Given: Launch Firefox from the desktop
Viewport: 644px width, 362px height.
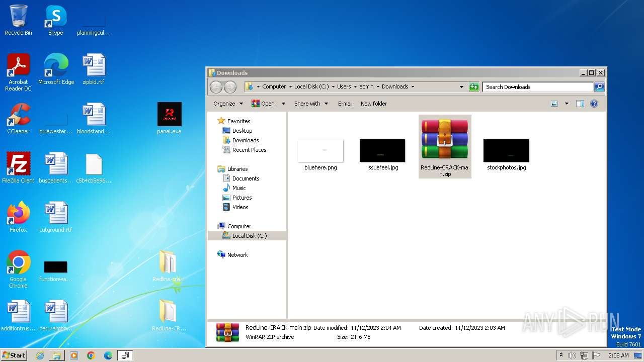Looking at the screenshot, I should click(x=18, y=217).
